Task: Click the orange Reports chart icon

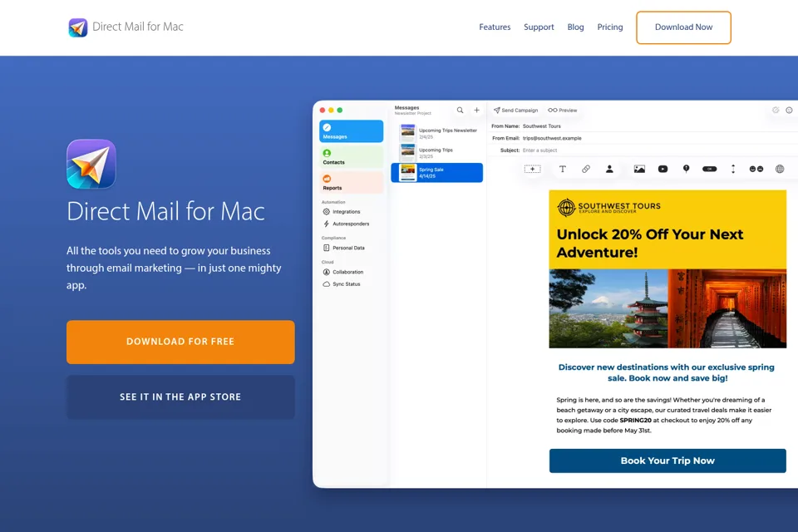Action: pos(327,179)
